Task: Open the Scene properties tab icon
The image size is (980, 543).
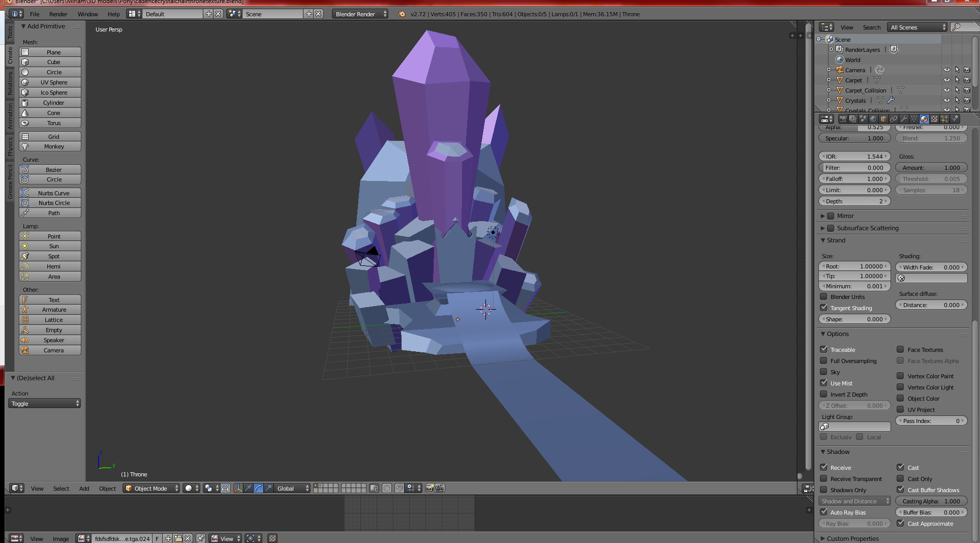Action: pos(863,119)
